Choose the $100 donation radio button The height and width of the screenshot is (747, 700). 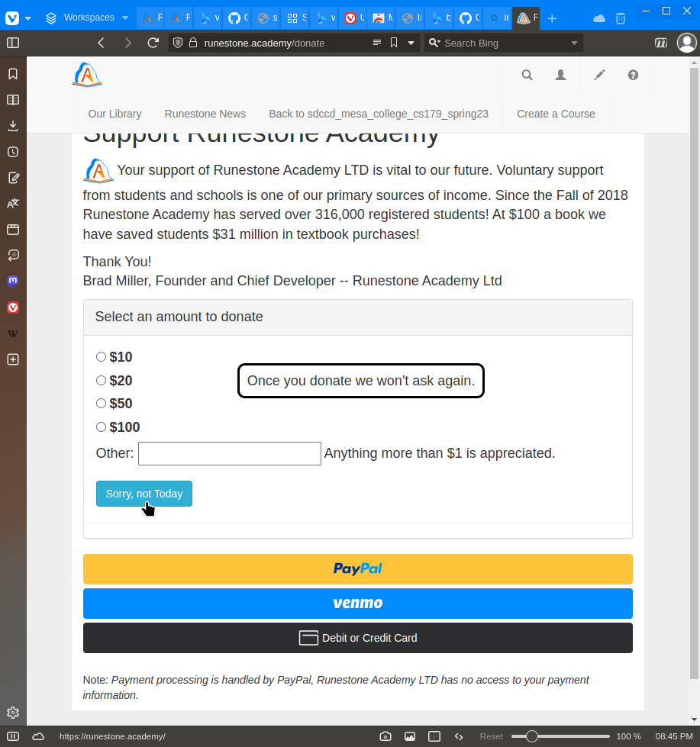pos(101,427)
